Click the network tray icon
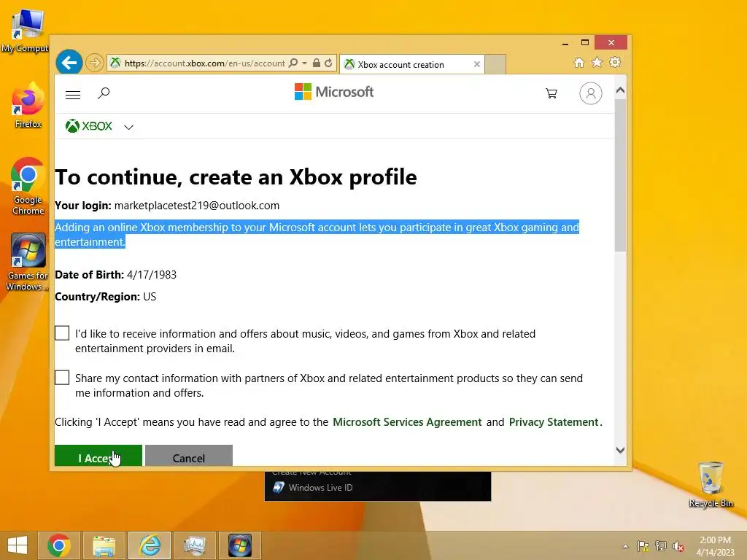 [661, 546]
